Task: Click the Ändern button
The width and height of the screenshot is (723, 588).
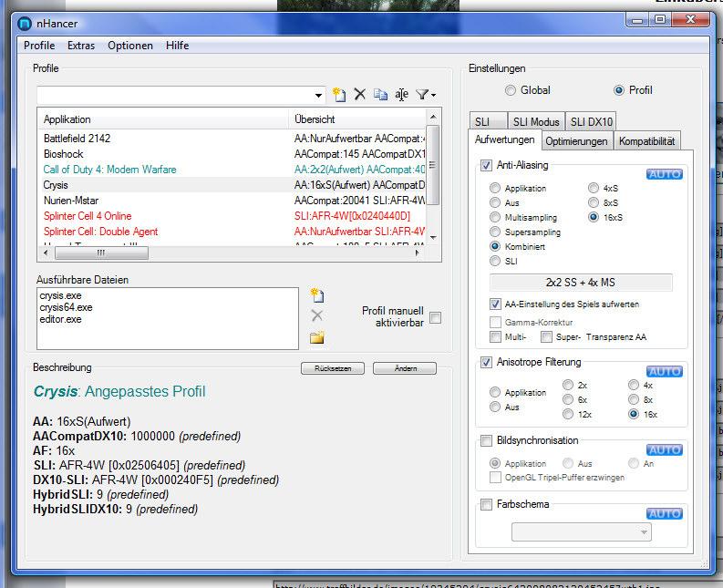Action: pyautogui.click(x=405, y=368)
